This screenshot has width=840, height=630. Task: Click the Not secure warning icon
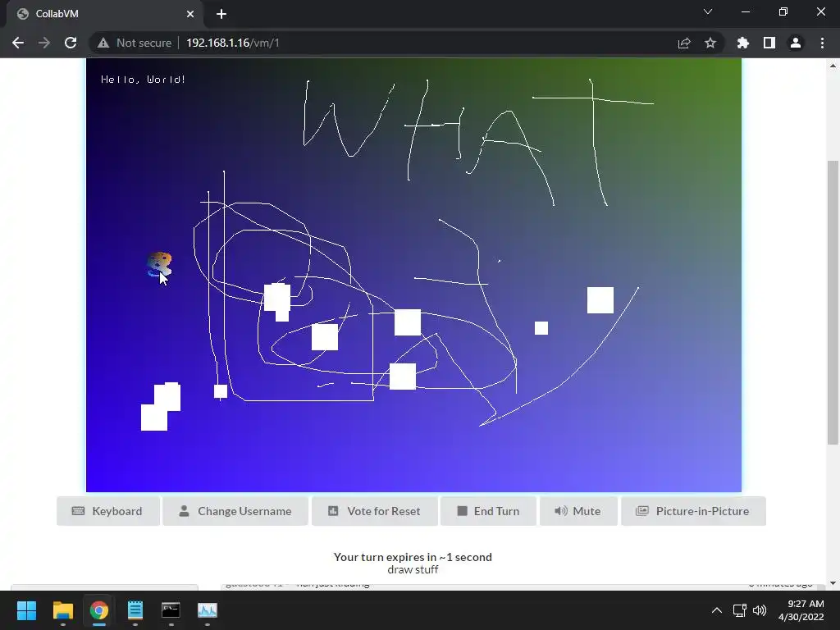pyautogui.click(x=103, y=43)
